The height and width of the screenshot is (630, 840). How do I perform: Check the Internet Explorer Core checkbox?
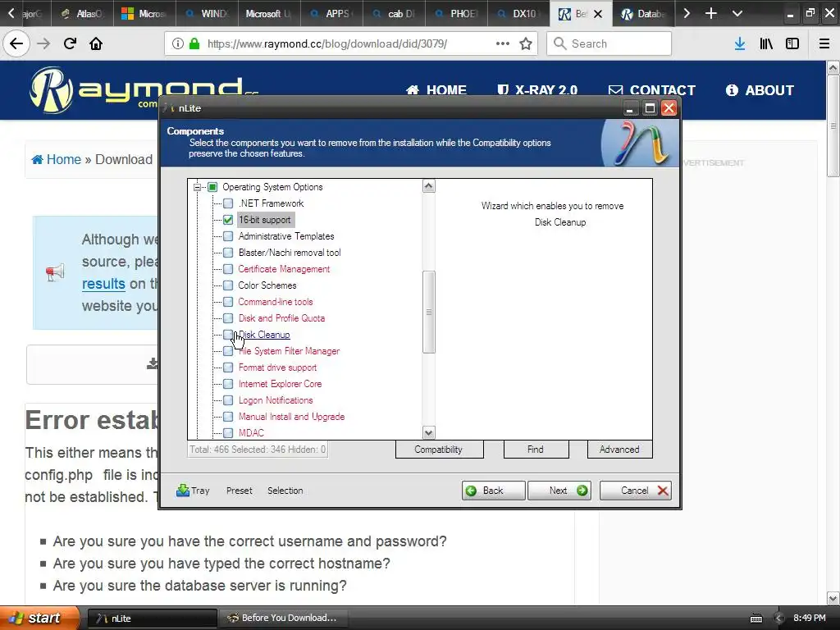228,384
